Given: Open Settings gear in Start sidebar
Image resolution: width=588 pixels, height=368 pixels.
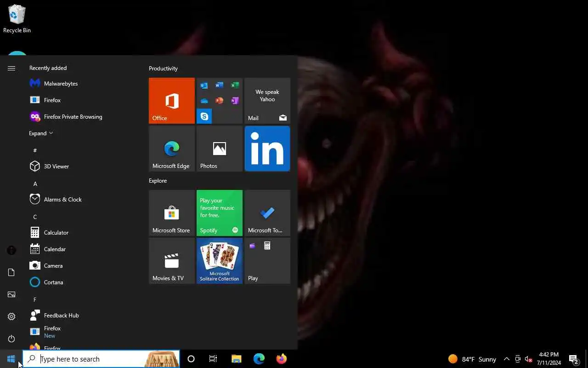Looking at the screenshot, I should coord(11,316).
